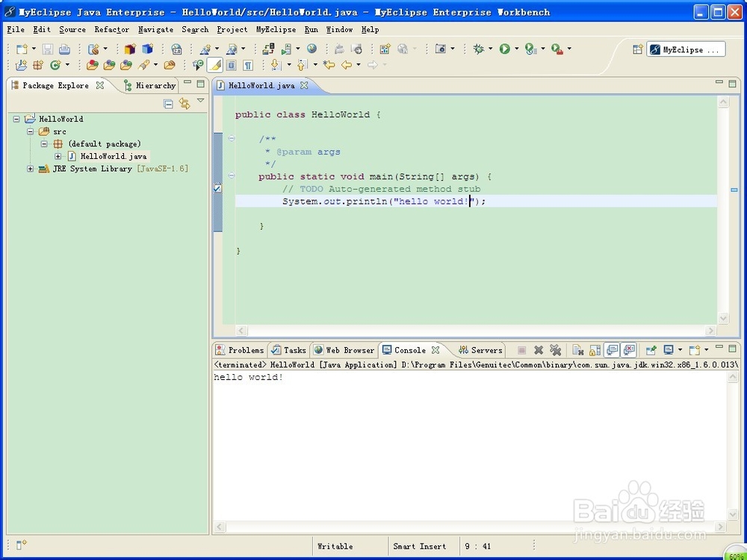Switch to the Web Browser tab
Screen dimensions: 747x560
pyautogui.click(x=344, y=350)
